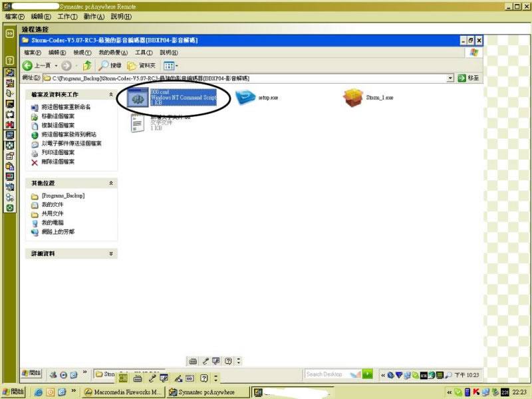Go up one folder level in Explorer
This screenshot has height=399, width=532.
(x=87, y=65)
